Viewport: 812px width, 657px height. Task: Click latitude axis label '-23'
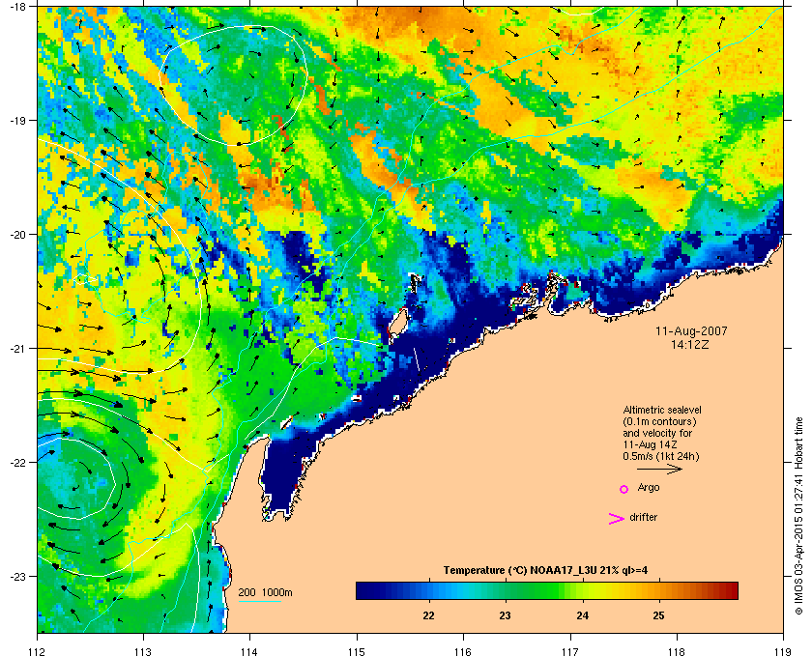click(x=18, y=576)
